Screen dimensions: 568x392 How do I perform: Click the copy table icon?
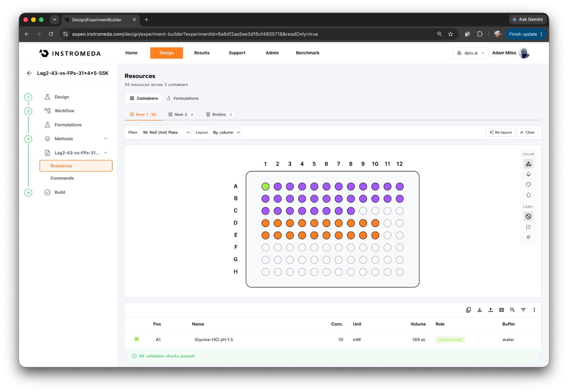(469, 310)
